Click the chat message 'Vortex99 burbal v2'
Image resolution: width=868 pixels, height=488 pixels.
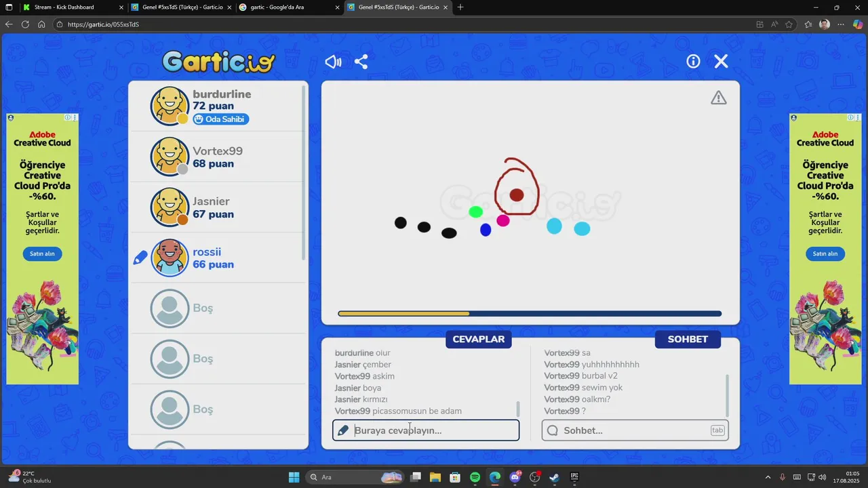tap(580, 376)
